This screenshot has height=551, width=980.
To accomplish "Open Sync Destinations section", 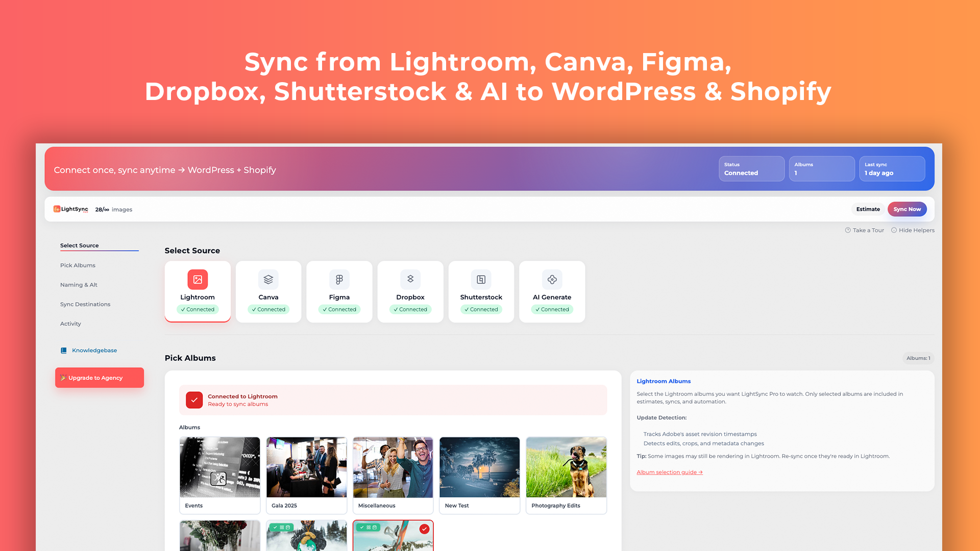I will click(x=85, y=304).
